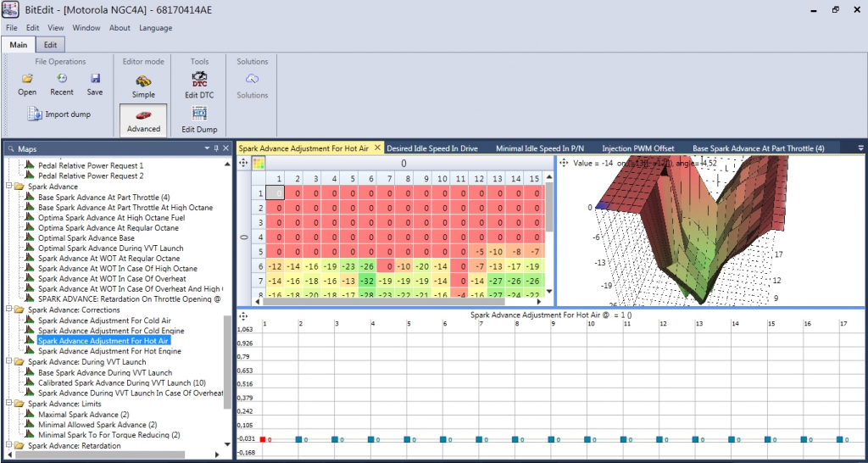868x463 pixels.
Task: Close the Maps panel
Action: coord(225,148)
